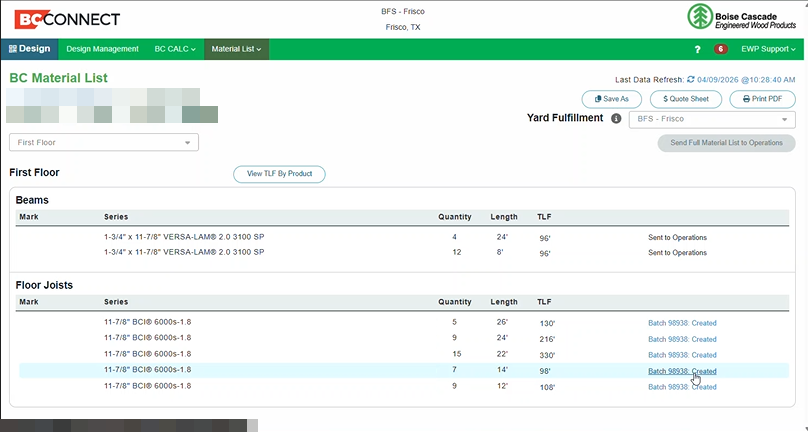Image resolution: width=808 pixels, height=432 pixels.
Task: Open Batch 98938 link for 24' joists
Action: pyautogui.click(x=682, y=339)
